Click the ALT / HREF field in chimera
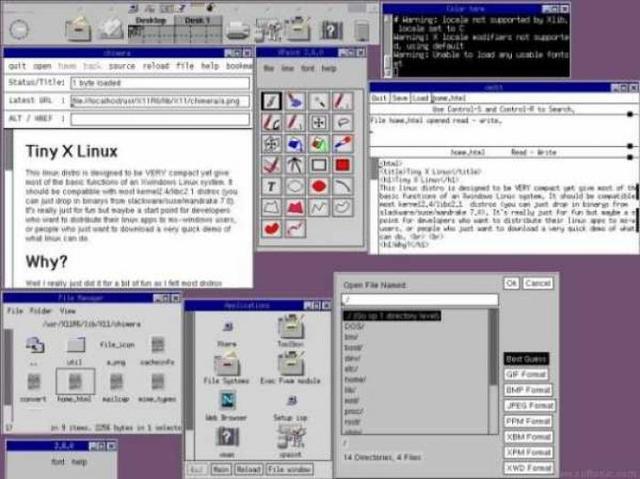Image resolution: width=640 pixels, height=479 pixels. click(160, 119)
